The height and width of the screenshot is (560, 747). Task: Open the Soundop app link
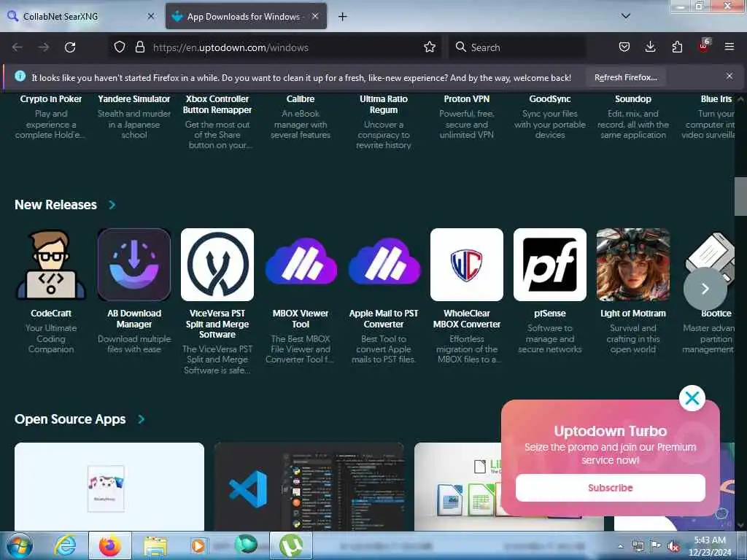coord(633,99)
